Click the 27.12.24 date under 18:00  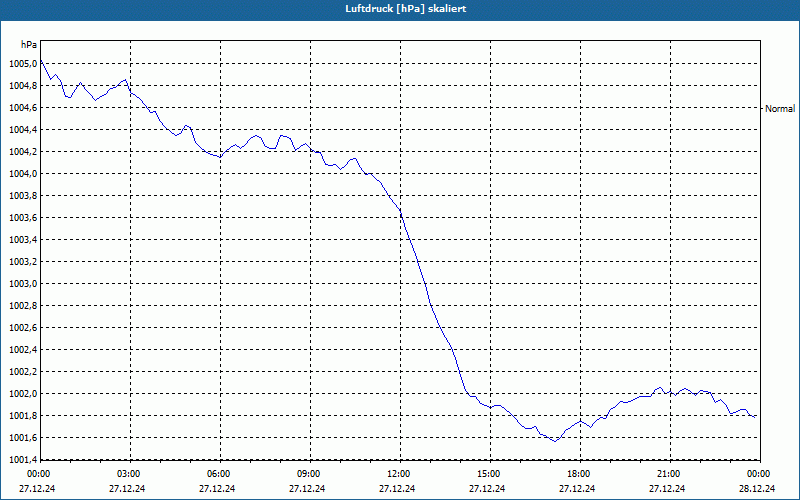pos(577,488)
